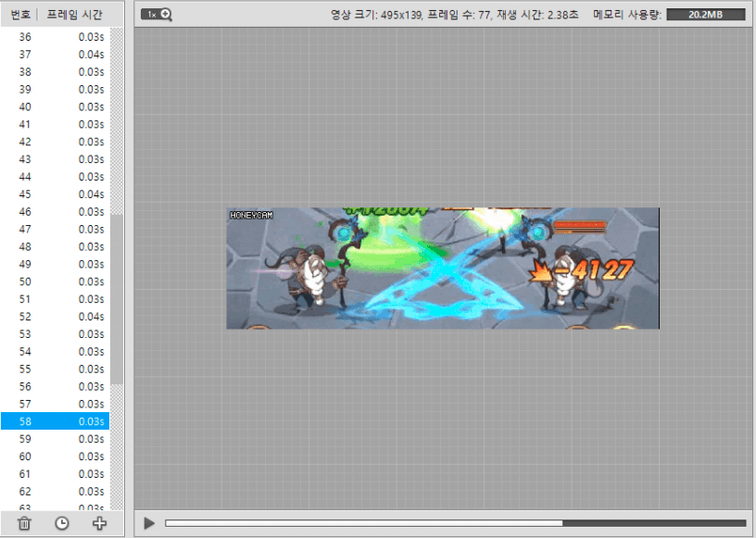
Task: Select frame 45 row
Action: [x=55, y=194]
